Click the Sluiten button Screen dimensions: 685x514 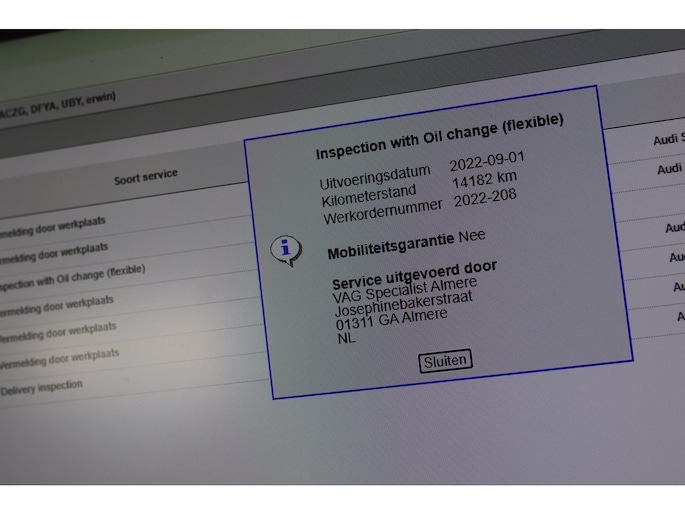coord(445,361)
